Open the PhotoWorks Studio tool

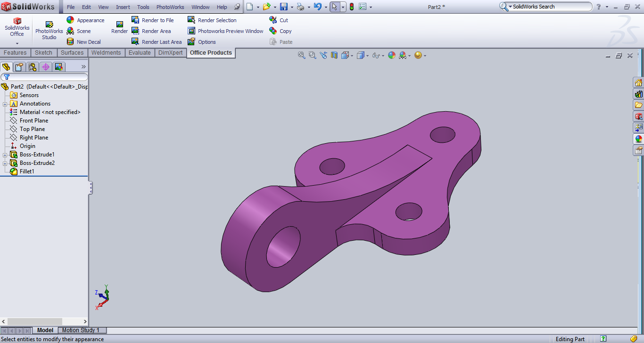tap(49, 29)
